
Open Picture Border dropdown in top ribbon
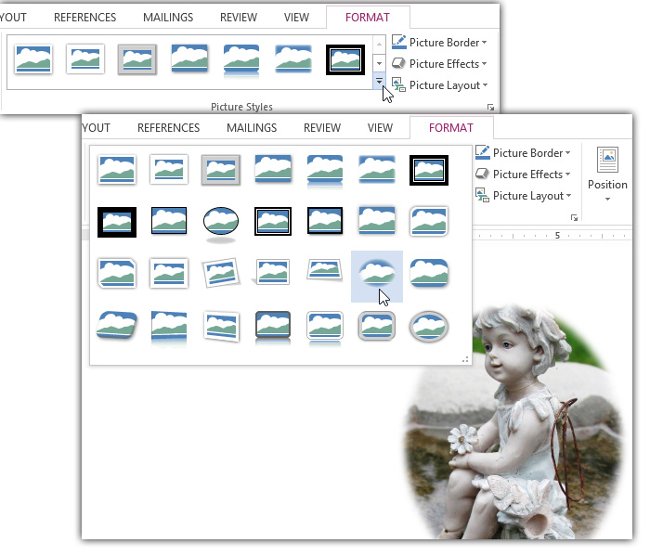click(x=439, y=42)
